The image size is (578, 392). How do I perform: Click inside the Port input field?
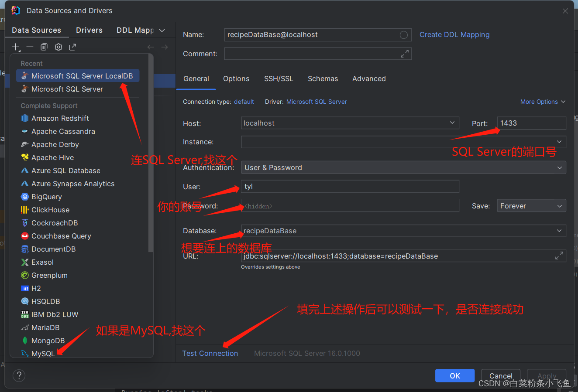531,123
